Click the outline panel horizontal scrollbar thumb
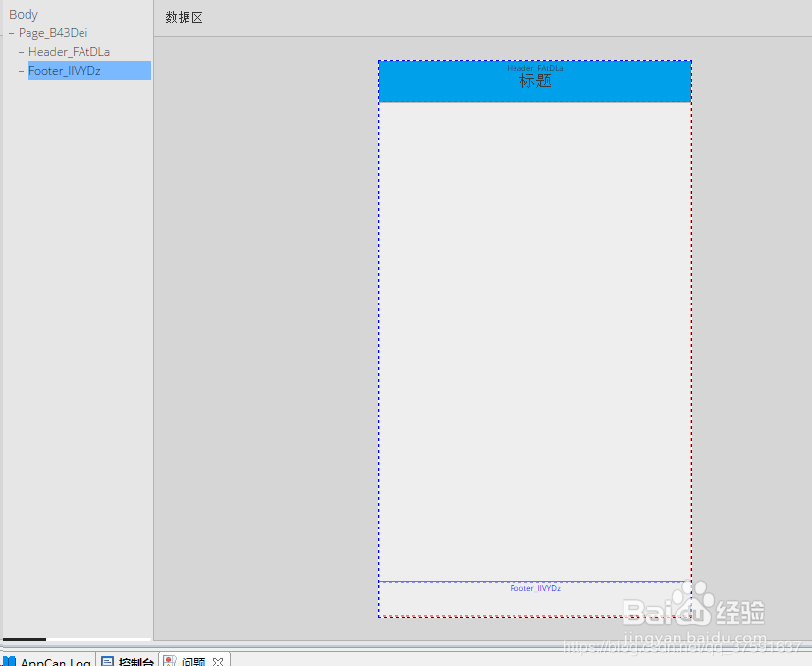Viewport: 812px width, 666px height. click(x=25, y=639)
